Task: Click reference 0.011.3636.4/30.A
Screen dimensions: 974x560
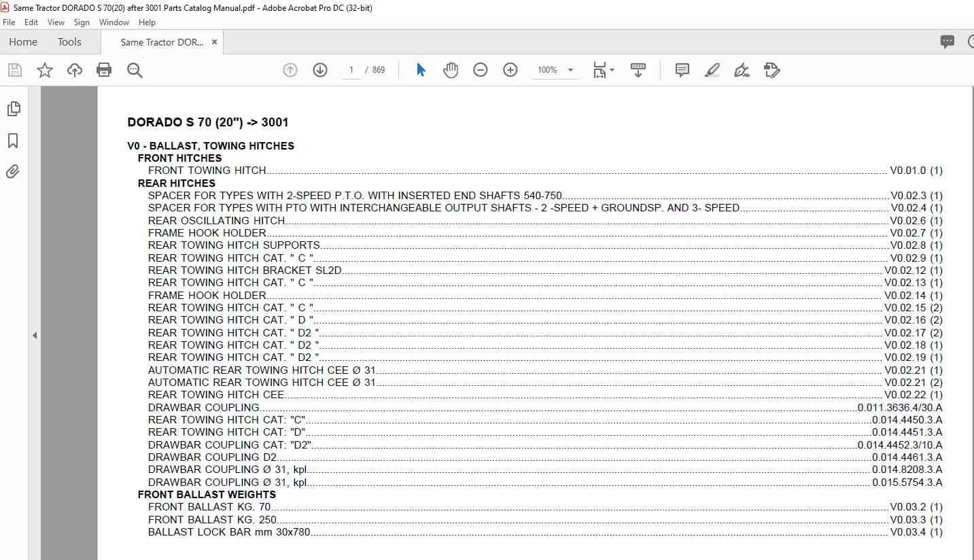Action: pyautogui.click(x=900, y=407)
